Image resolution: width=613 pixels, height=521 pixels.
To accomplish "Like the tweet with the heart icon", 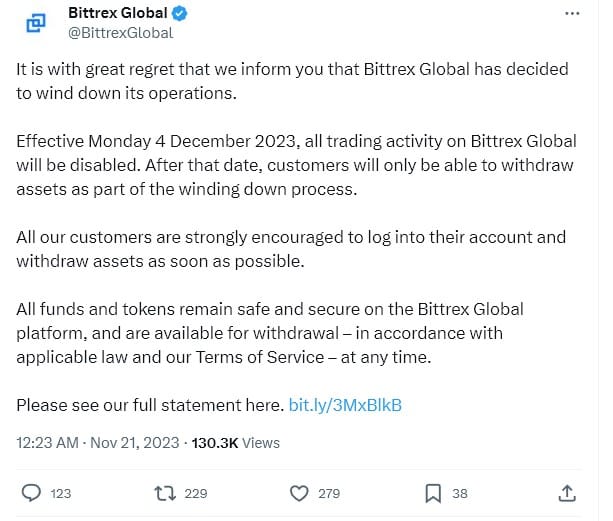I will (298, 492).
